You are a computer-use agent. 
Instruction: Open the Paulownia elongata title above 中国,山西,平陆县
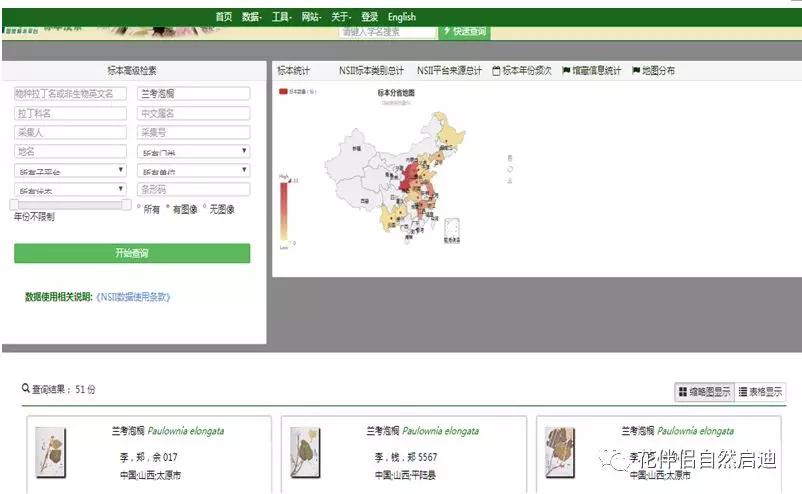click(x=440, y=431)
